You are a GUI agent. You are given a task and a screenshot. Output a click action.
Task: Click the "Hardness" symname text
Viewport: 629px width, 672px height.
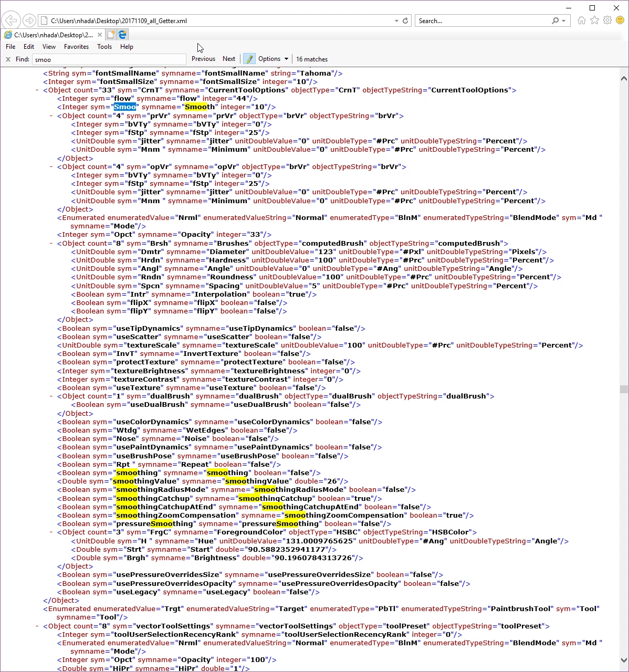pos(227,260)
